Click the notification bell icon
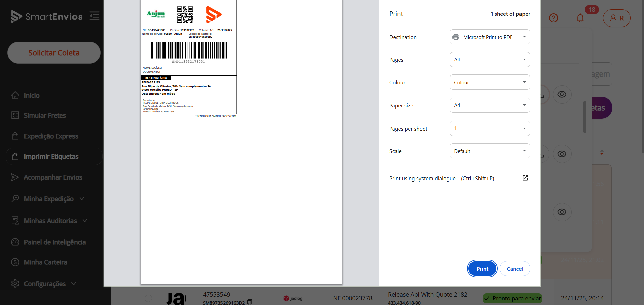Image resolution: width=644 pixels, height=305 pixels. 580,18
